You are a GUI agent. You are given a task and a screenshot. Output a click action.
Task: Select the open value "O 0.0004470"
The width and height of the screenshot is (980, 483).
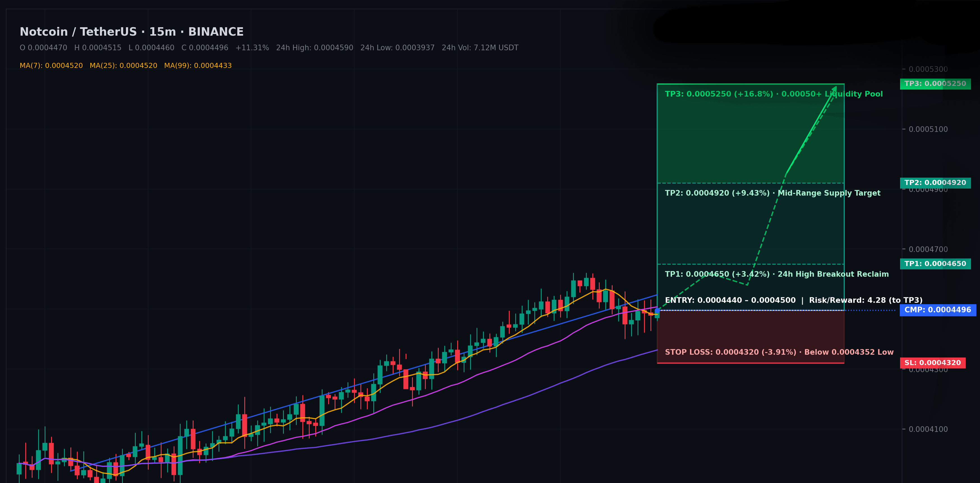[43, 48]
